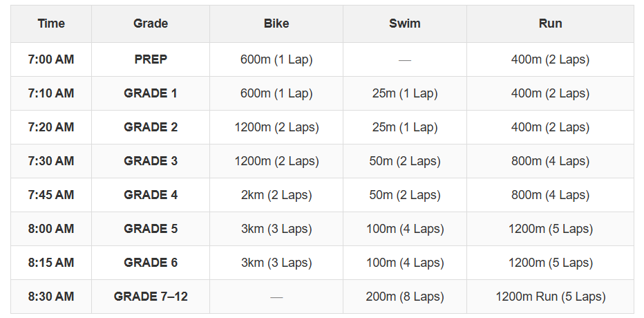Click the 1200m Run (5 Laps) cell
Screen dimensions: 644x318
550,297
